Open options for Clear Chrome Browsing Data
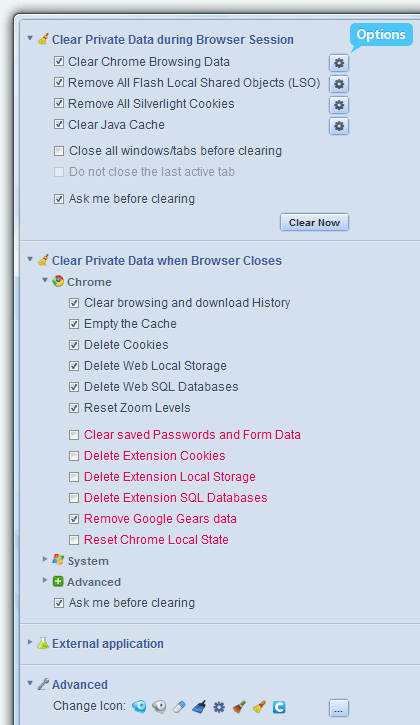The height and width of the screenshot is (725, 420). point(339,63)
